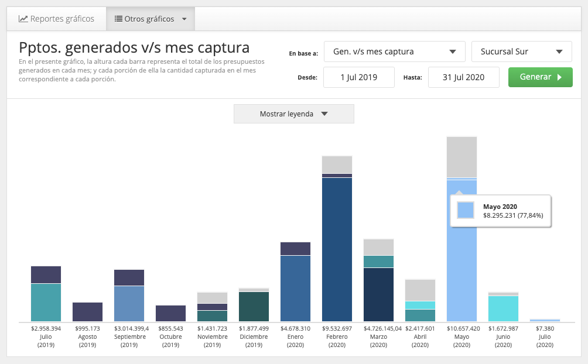This screenshot has height=364, width=588.
Task: Click the gray top segment of Mayo bar
Action: click(x=461, y=157)
